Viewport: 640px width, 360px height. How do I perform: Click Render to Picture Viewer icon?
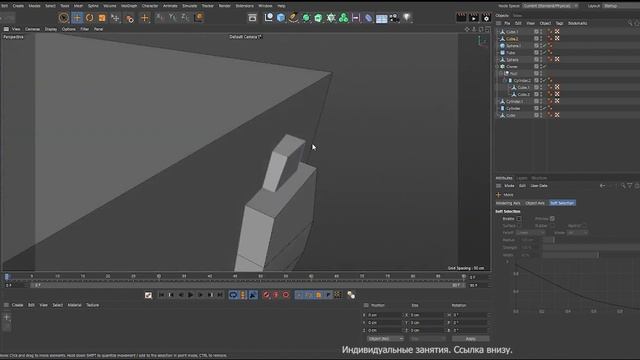click(x=473, y=18)
